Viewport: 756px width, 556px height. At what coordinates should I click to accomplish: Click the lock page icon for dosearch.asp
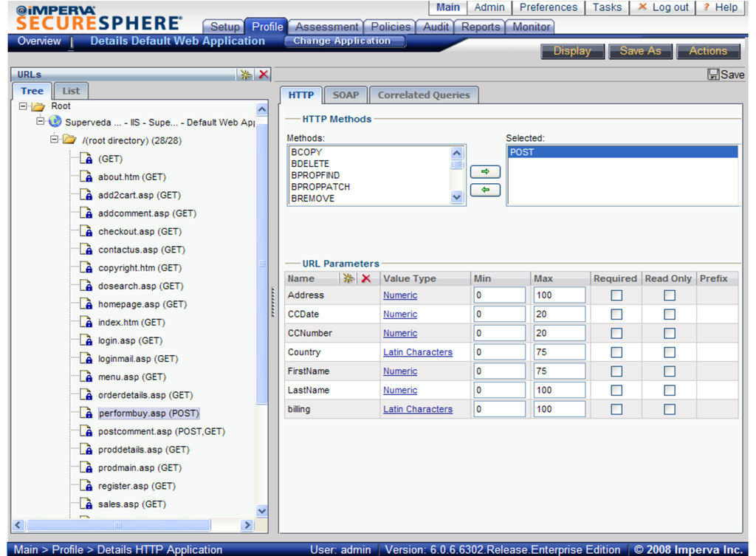point(86,286)
